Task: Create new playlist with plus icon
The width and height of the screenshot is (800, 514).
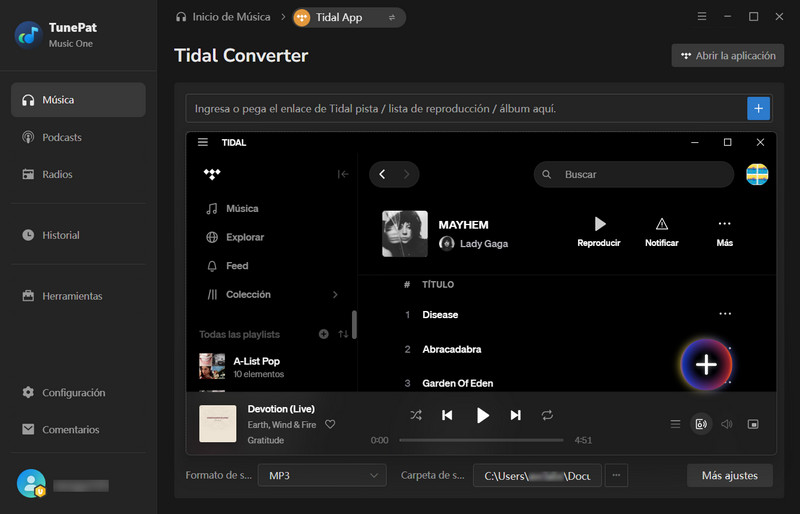Action: pyautogui.click(x=323, y=334)
